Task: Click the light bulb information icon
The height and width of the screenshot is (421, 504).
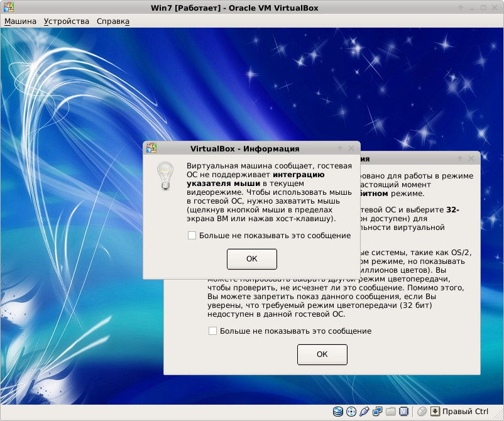Action: [x=165, y=176]
